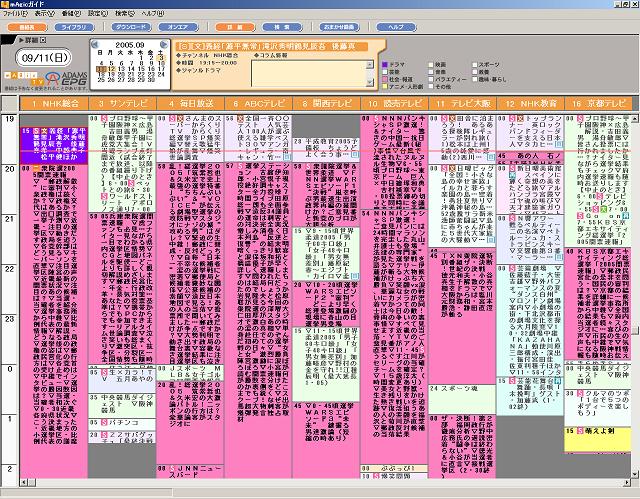Screen dimensions: 640x499
Task: Select the 3 サンテレビ channel header
Action: pyautogui.click(x=122, y=103)
